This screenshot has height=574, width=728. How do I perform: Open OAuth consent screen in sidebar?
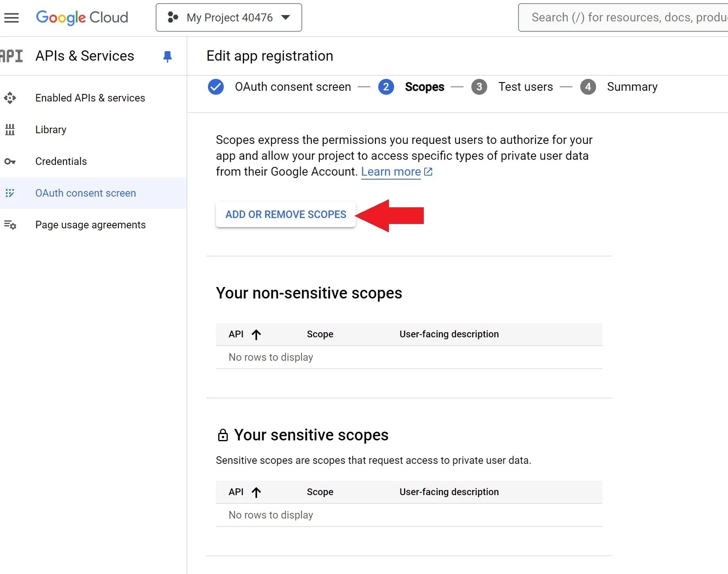(x=86, y=193)
